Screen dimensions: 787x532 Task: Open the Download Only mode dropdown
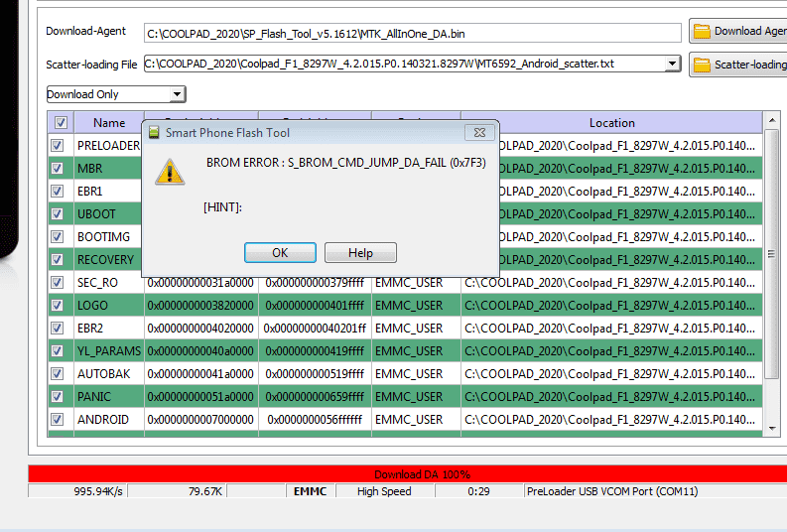[x=116, y=94]
